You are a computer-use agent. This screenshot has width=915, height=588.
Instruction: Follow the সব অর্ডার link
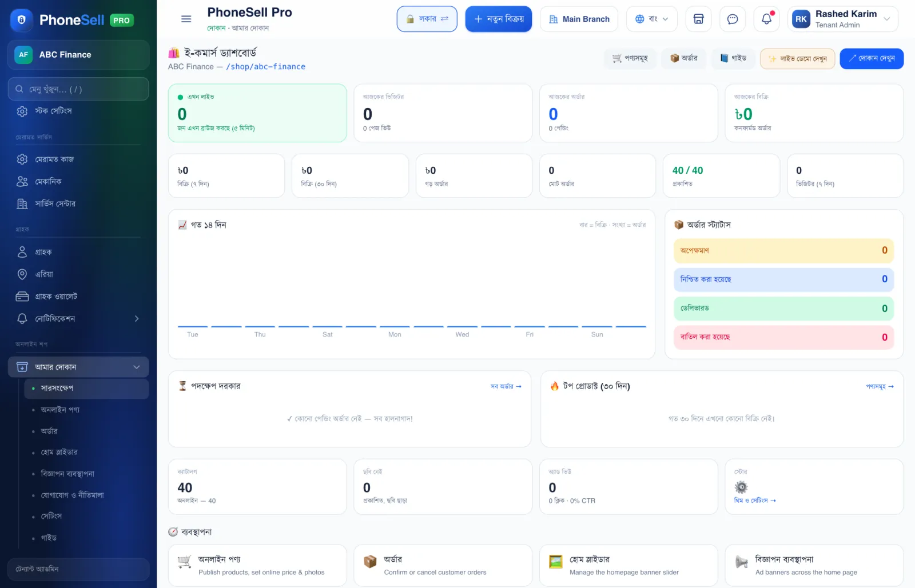506,386
